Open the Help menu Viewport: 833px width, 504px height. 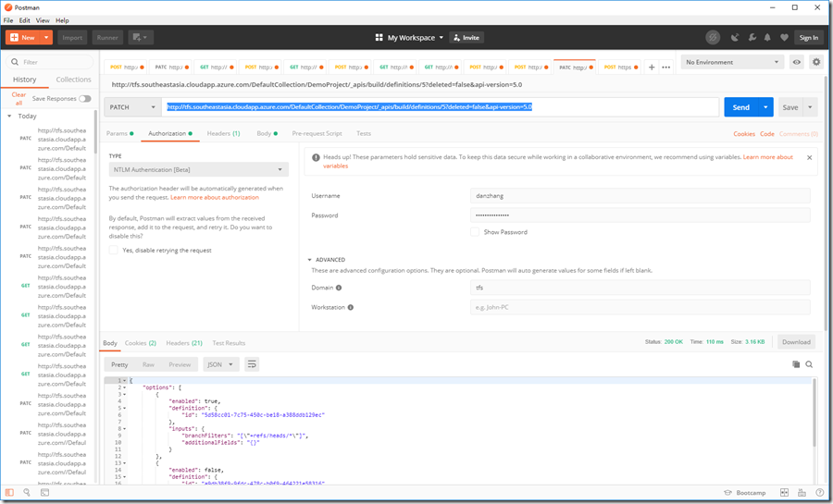62,20
